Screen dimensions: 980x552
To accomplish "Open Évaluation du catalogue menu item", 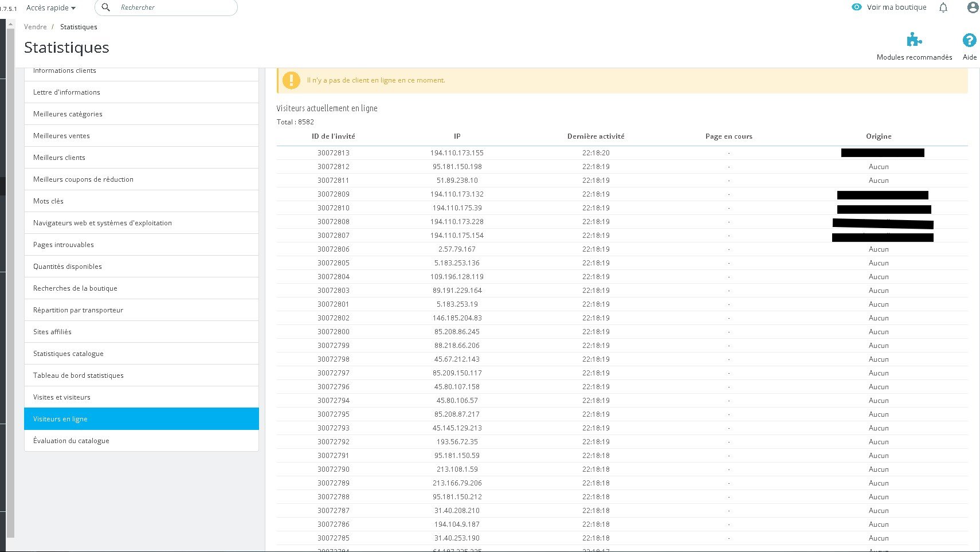I will 142,441.
